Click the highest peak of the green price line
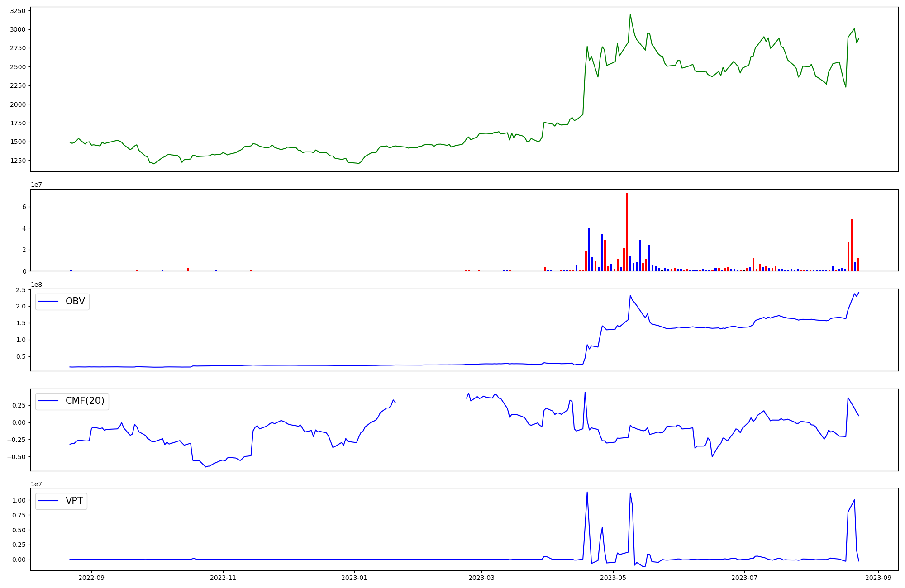The image size is (905, 588). pos(630,14)
